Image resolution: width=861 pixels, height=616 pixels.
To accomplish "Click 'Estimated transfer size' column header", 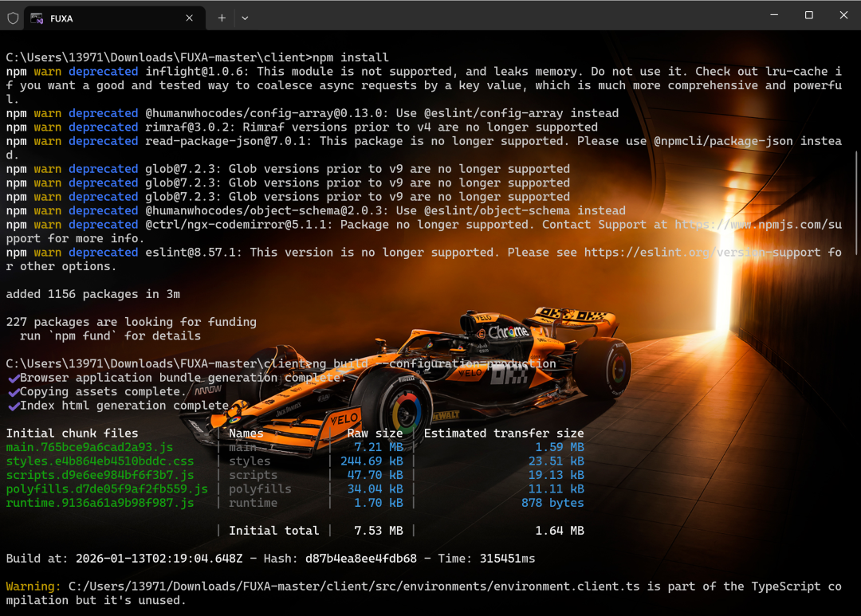I will click(x=504, y=434).
